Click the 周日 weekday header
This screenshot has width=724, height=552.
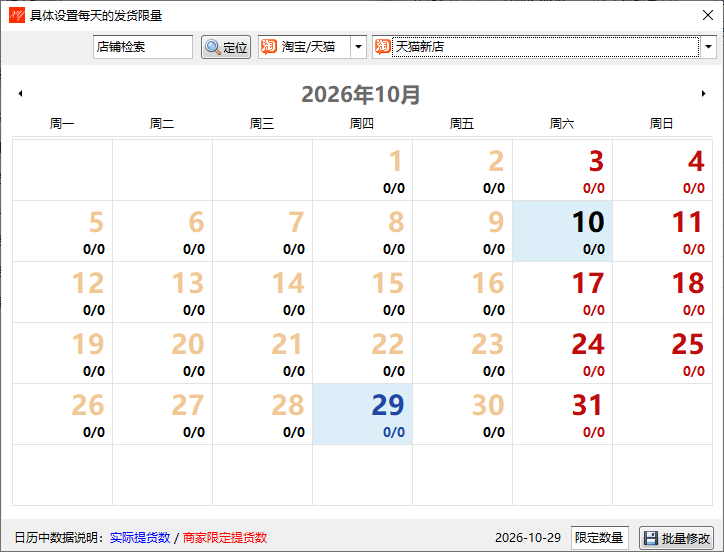(x=662, y=123)
